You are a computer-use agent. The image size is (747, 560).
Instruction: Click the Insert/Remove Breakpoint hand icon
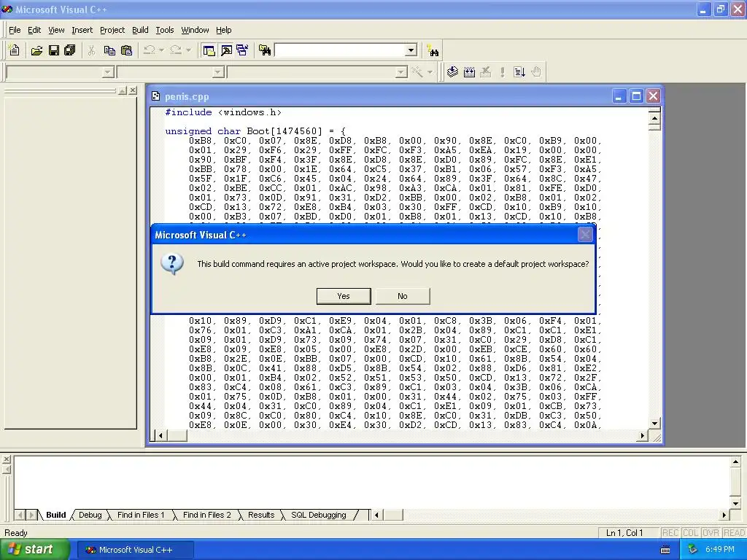point(536,72)
